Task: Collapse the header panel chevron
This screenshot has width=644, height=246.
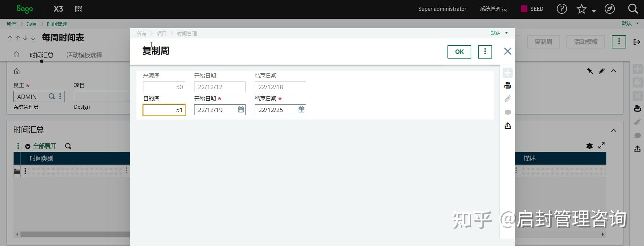Action: pyautogui.click(x=613, y=71)
